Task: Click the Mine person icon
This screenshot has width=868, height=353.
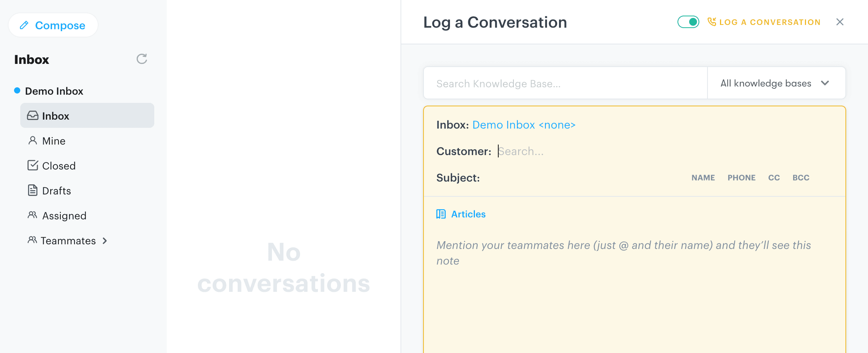Action: (32, 141)
